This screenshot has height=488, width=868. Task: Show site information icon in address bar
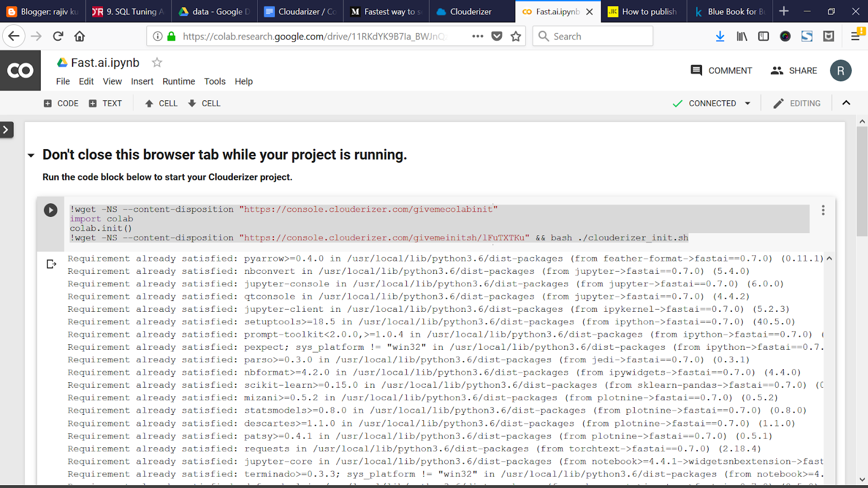coord(157,36)
